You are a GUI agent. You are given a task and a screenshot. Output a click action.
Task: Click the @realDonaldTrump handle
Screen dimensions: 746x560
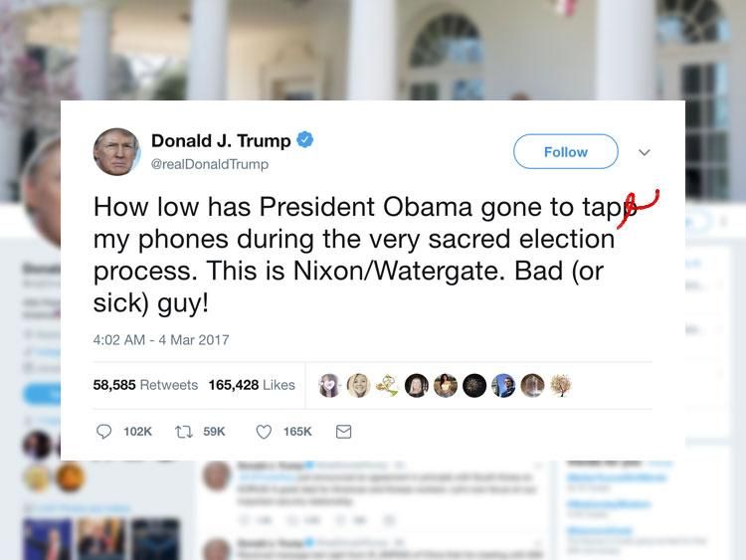[210, 164]
